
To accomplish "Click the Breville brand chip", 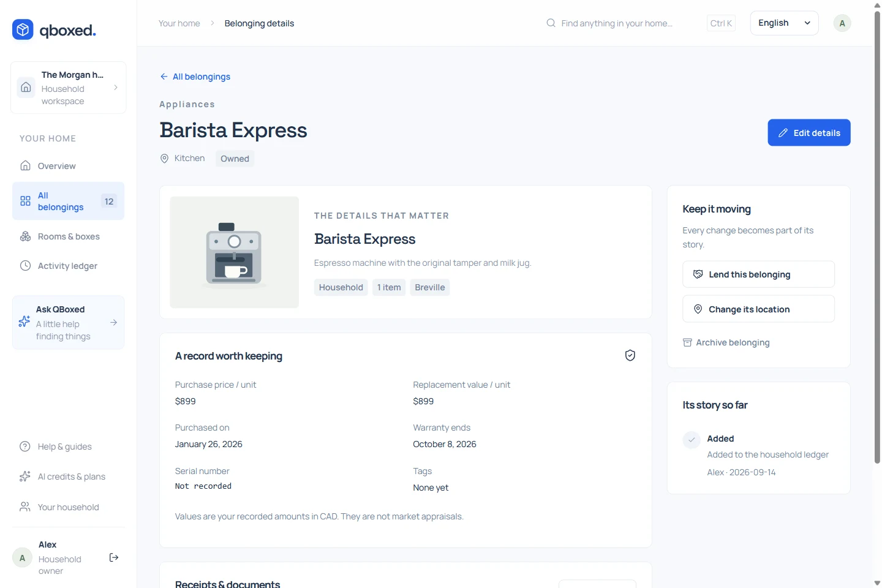I will (430, 287).
